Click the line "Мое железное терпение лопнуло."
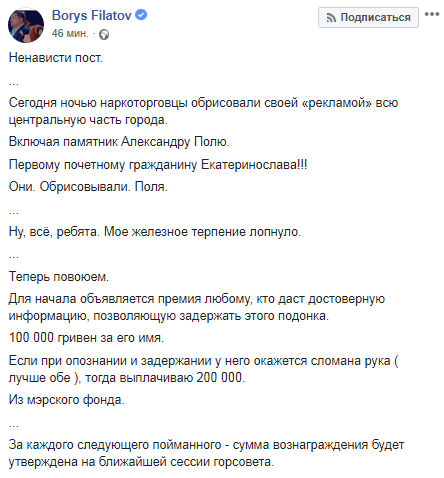The height and width of the screenshot is (478, 444). (x=202, y=232)
